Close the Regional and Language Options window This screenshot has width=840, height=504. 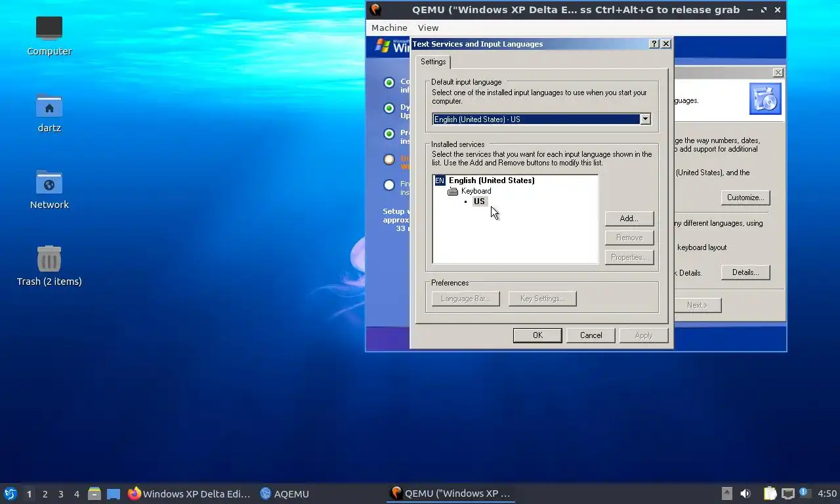778,73
